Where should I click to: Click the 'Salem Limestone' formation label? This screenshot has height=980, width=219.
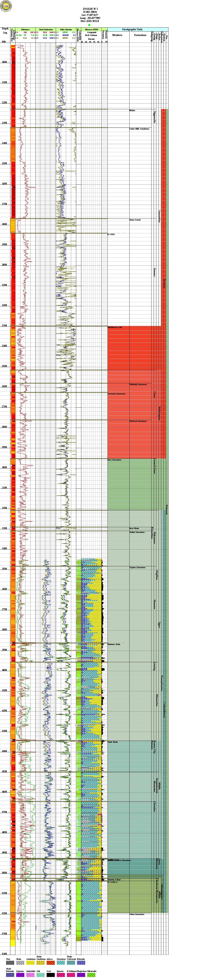click(x=137, y=914)
